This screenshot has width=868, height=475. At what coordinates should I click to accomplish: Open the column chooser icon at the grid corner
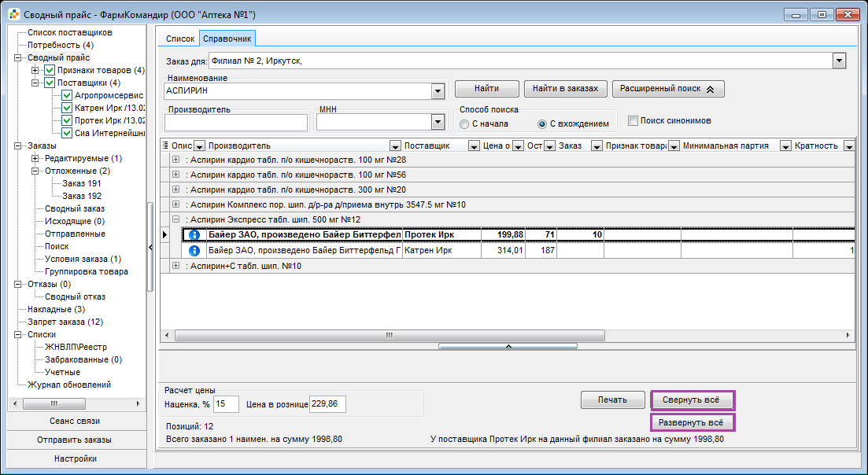(x=164, y=145)
